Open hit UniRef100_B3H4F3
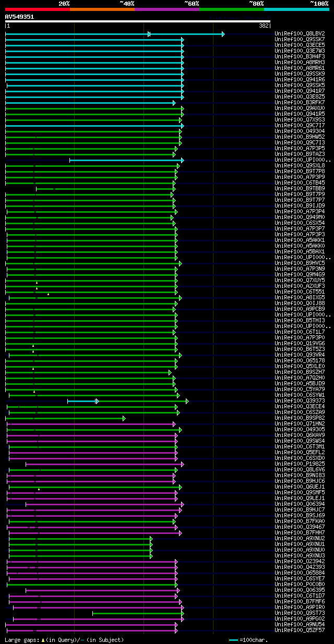Screen dimensions: 334x644 click(x=300, y=56)
